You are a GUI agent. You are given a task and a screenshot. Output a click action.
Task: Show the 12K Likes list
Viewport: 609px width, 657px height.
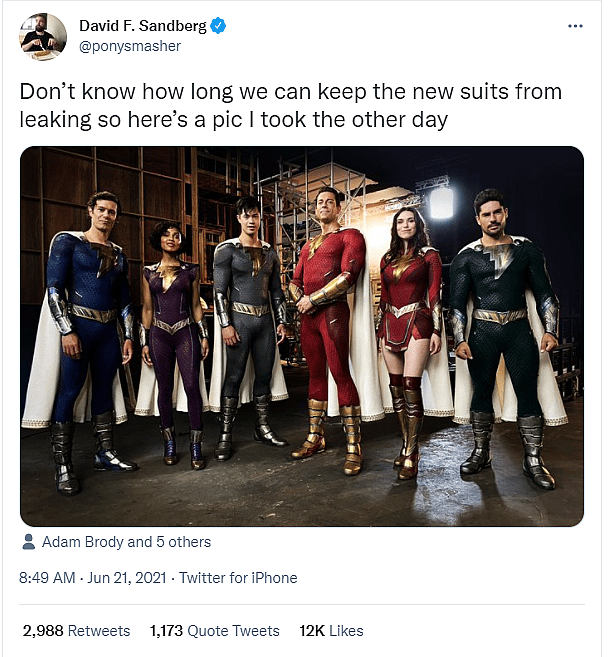[x=331, y=630]
